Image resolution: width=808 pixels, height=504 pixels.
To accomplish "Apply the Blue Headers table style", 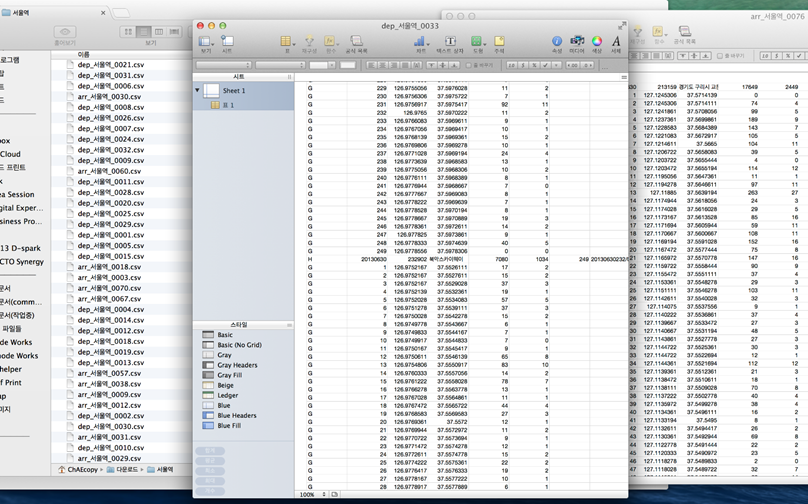I will tap(237, 415).
